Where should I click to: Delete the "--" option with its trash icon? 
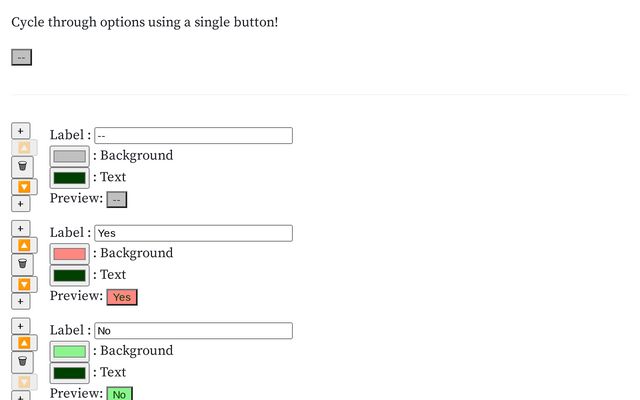point(24,166)
